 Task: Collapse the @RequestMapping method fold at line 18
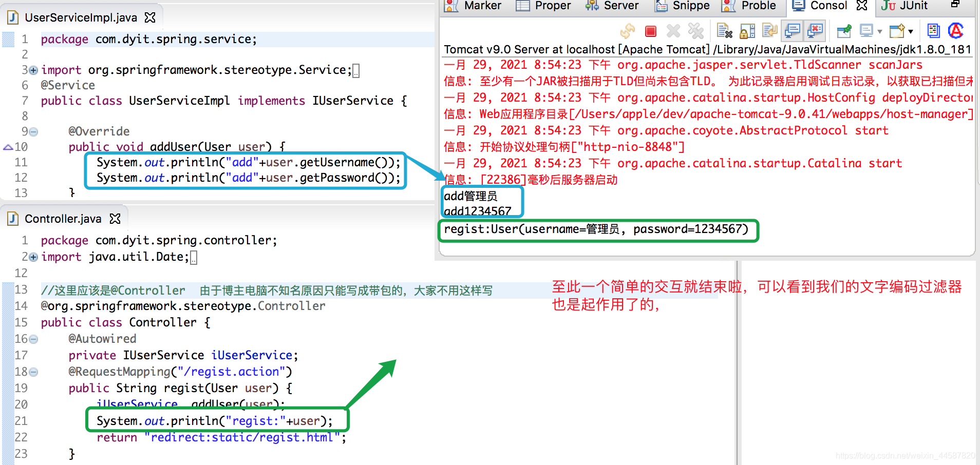coord(33,372)
